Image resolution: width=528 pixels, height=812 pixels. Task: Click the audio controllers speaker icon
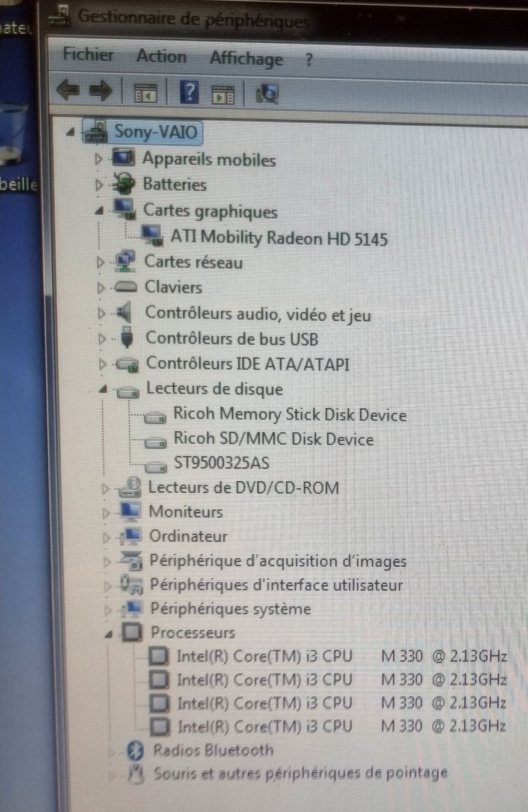click(125, 313)
